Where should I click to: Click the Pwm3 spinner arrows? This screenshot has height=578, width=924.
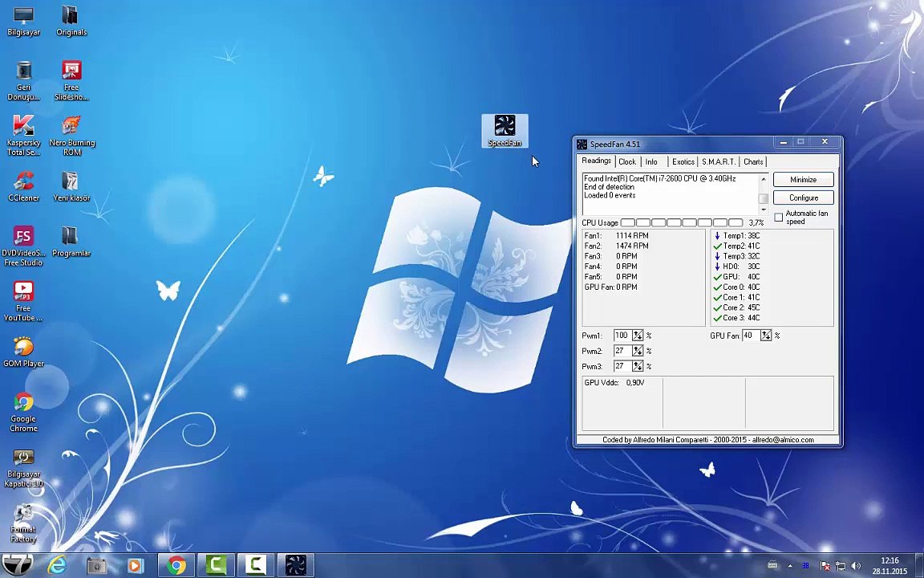point(638,366)
